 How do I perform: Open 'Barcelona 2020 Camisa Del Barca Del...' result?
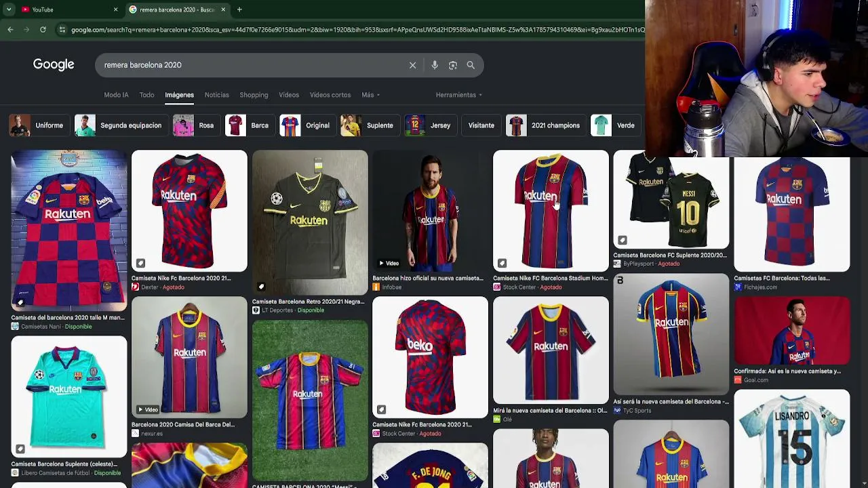[183, 424]
